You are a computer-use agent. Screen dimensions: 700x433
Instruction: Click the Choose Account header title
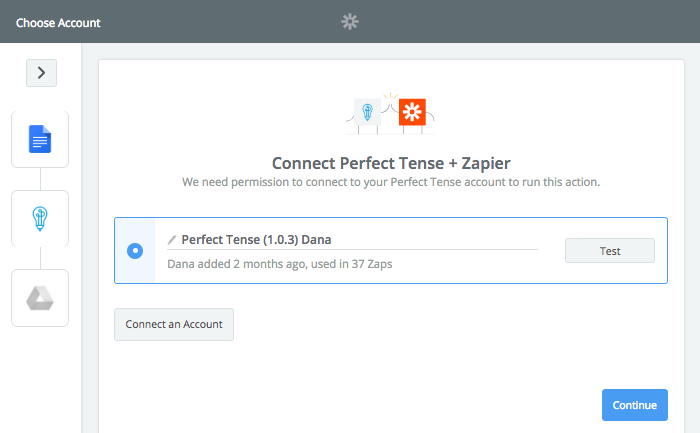coord(58,23)
